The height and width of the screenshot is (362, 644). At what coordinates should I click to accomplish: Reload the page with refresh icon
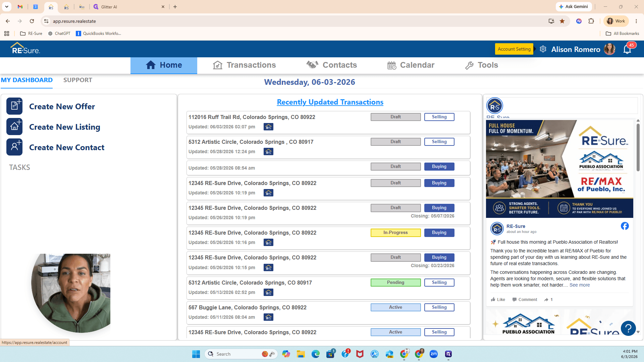click(32, 21)
